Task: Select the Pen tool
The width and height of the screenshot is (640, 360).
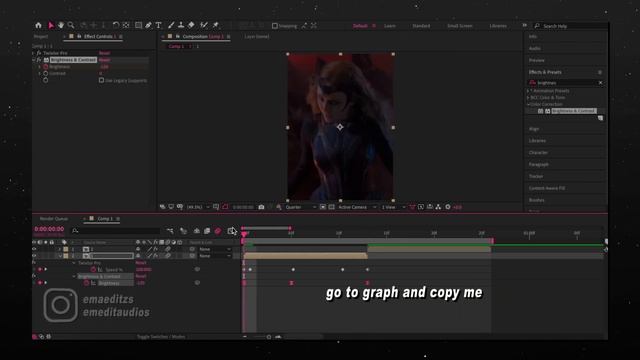Action: (x=149, y=25)
